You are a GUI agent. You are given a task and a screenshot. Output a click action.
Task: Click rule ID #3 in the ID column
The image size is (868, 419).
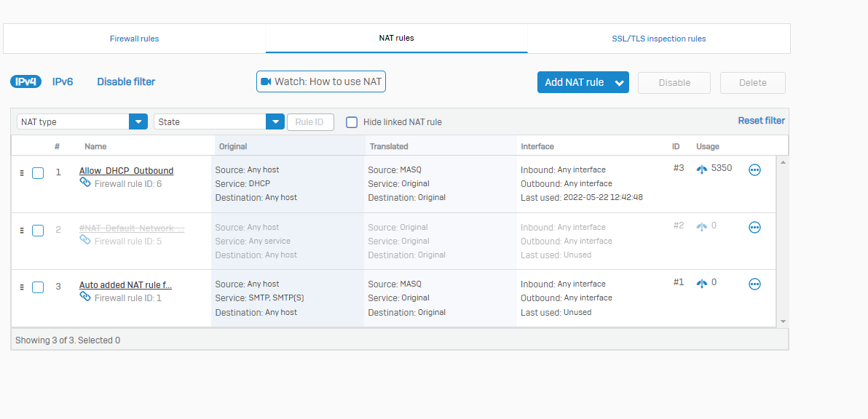tap(679, 167)
